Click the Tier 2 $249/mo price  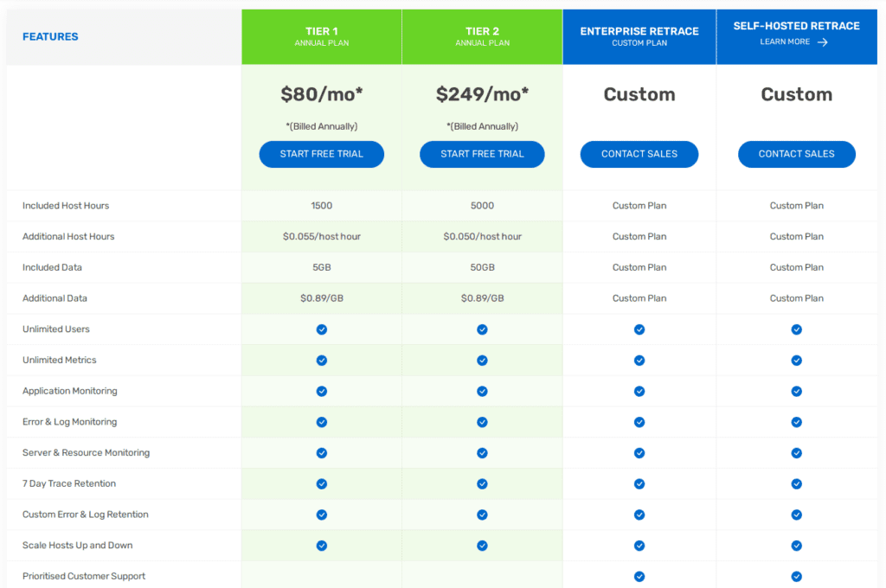tap(482, 94)
